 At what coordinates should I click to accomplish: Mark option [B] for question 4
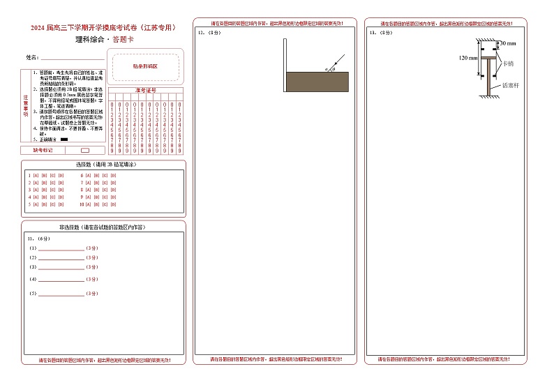pos(44,197)
